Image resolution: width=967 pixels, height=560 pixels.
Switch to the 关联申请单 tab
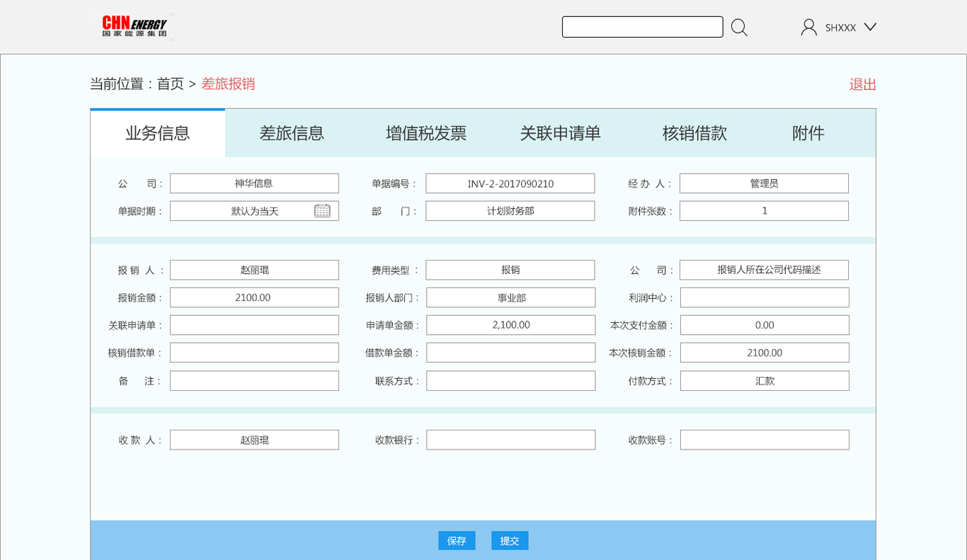click(560, 133)
